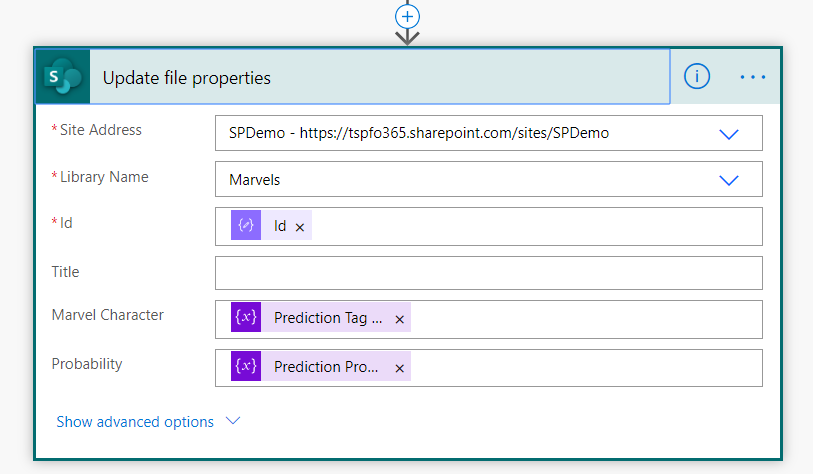The image size is (813, 474).
Task: Remove the Prediction Probability token
Action: pos(399,368)
